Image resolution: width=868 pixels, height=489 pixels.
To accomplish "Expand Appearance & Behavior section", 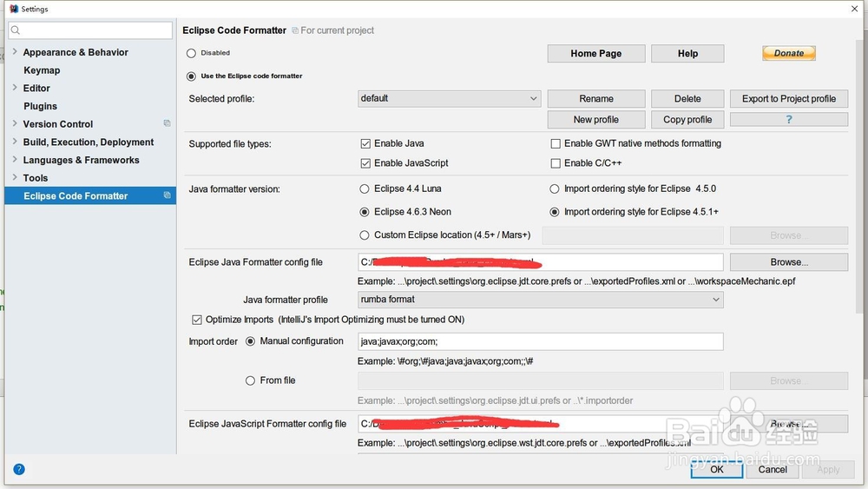I will [x=15, y=51].
